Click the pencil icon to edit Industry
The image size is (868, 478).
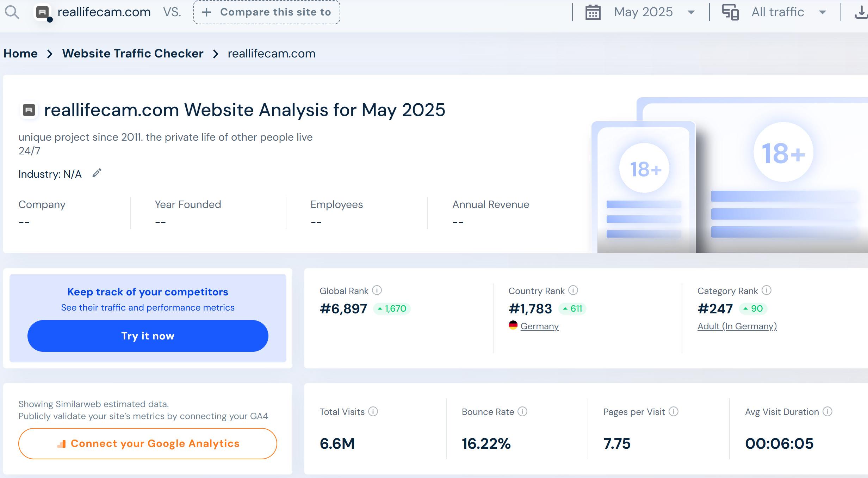coord(97,173)
